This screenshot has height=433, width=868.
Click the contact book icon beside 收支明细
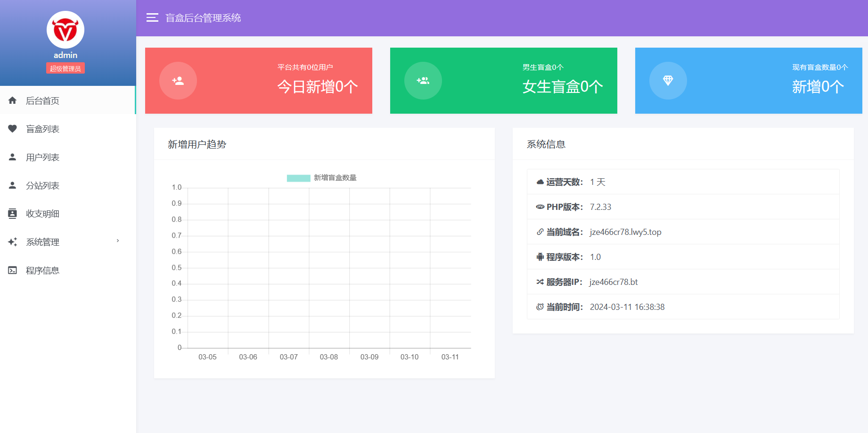13,214
